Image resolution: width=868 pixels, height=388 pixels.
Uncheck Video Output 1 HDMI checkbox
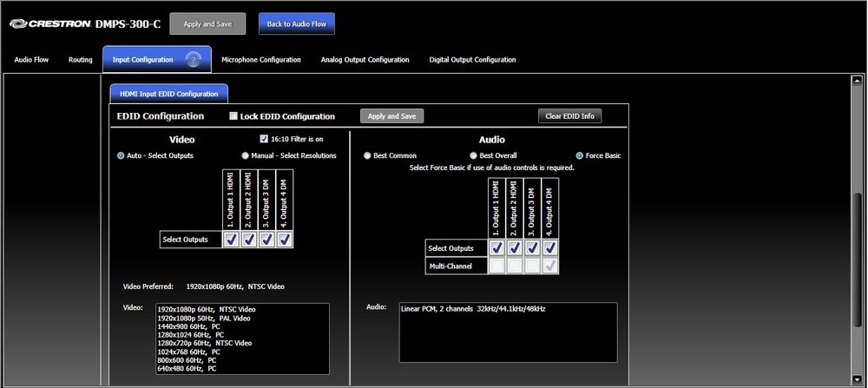(x=232, y=240)
